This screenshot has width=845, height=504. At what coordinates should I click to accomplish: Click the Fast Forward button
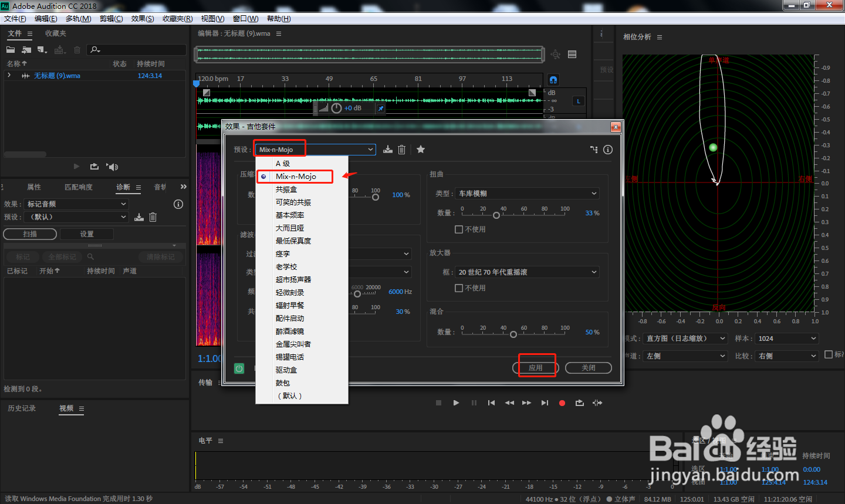click(x=526, y=403)
